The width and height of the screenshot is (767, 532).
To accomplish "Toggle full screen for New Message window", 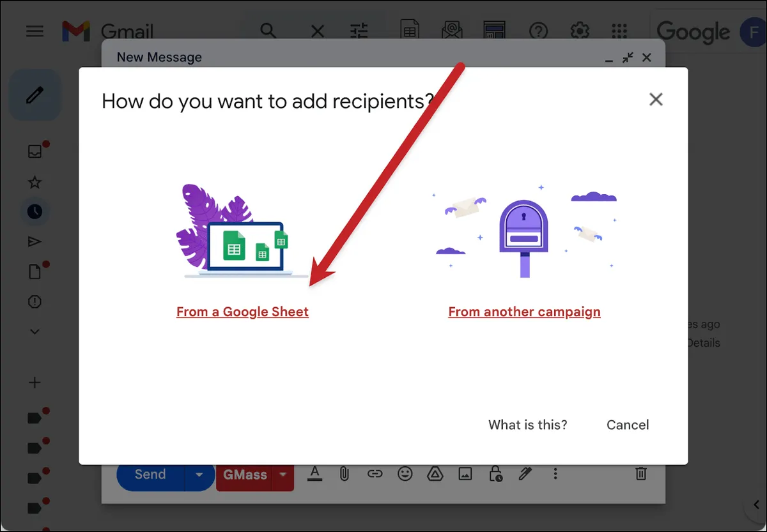I will click(628, 57).
